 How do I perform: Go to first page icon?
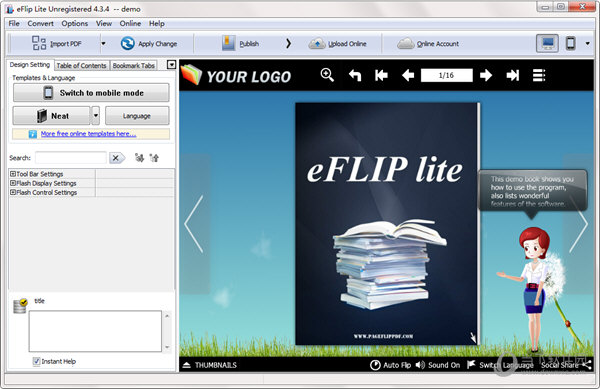[x=381, y=75]
